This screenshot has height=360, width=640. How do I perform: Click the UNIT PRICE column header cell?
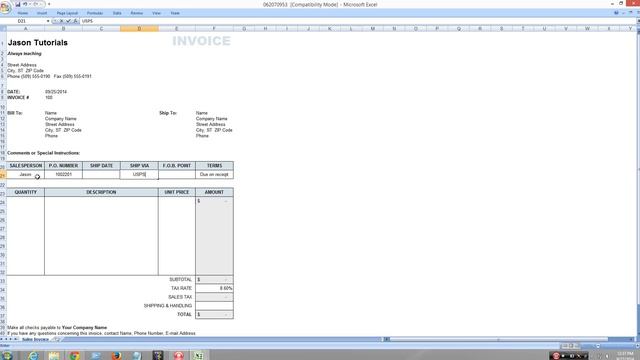coord(177,192)
